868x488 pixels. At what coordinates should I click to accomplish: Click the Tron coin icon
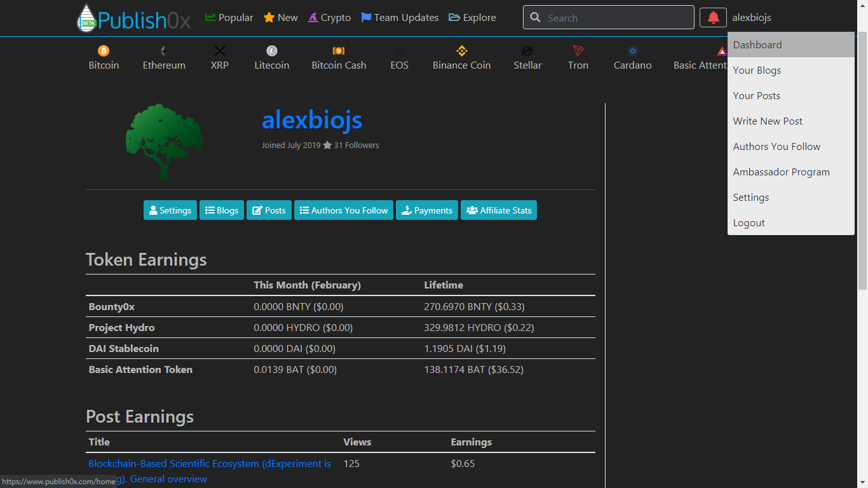(578, 51)
